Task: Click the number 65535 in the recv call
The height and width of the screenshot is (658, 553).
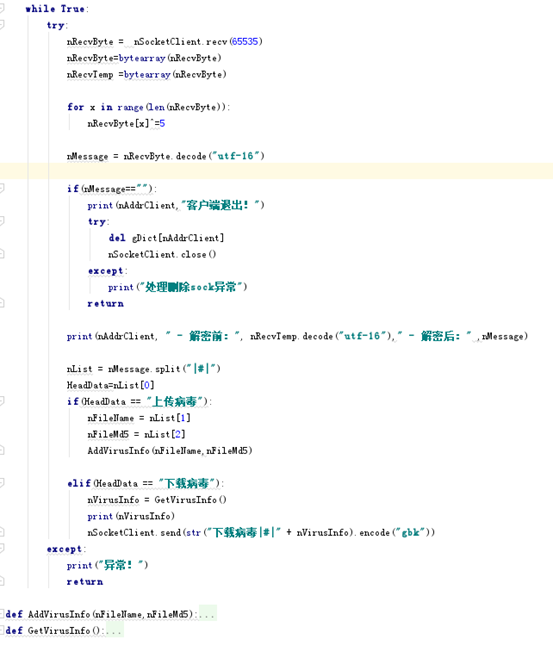Action: point(245,42)
